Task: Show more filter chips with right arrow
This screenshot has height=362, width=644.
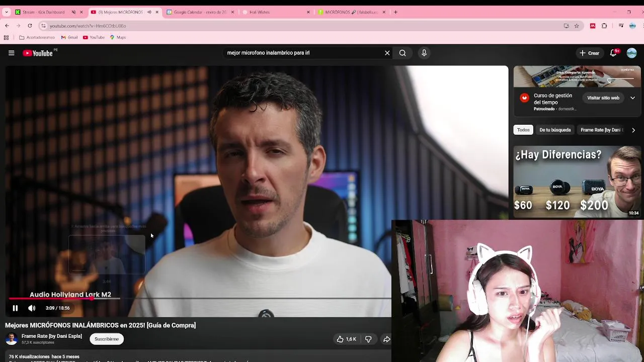Action: tap(633, 130)
